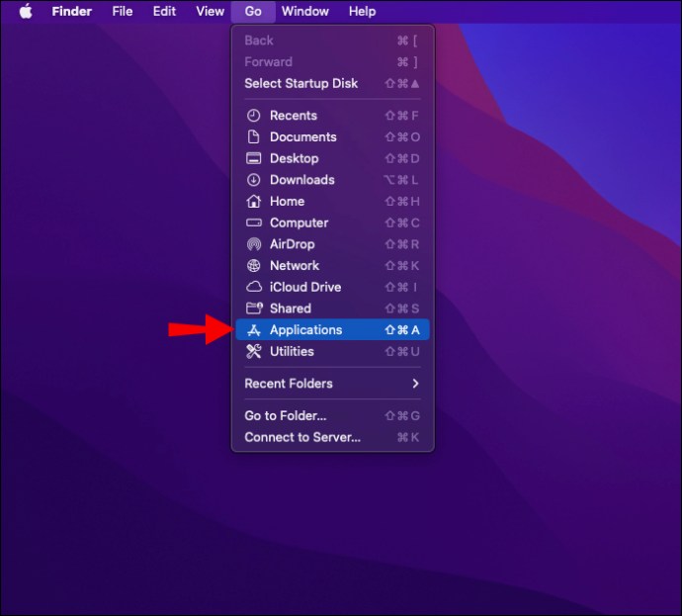Image resolution: width=682 pixels, height=616 pixels.
Task: Open the Help menu
Action: point(362,11)
